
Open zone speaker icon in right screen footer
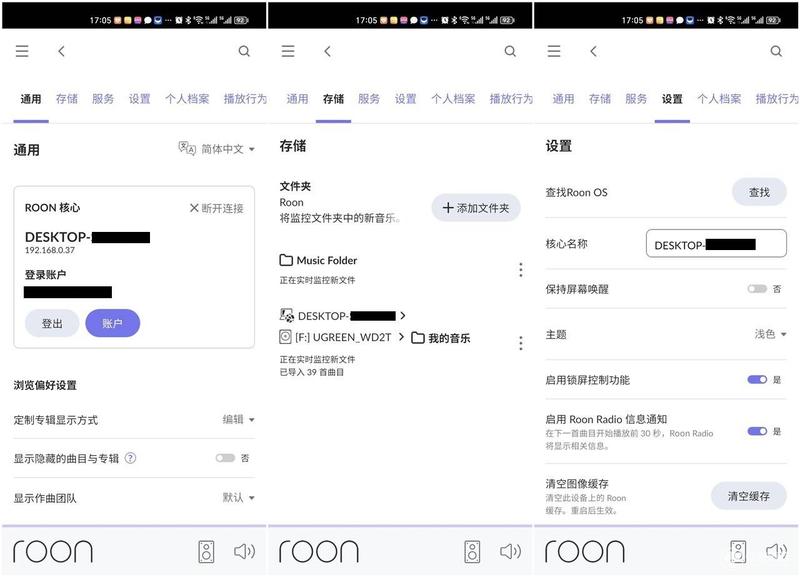738,551
